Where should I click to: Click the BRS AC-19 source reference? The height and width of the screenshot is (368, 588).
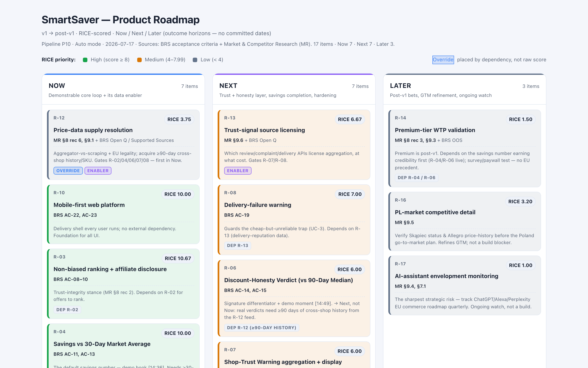click(x=237, y=215)
